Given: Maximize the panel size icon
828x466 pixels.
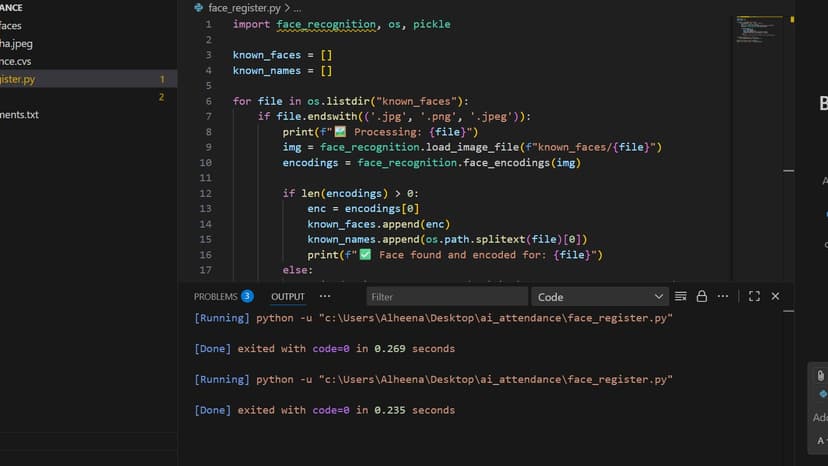Looking at the screenshot, I should 754,296.
